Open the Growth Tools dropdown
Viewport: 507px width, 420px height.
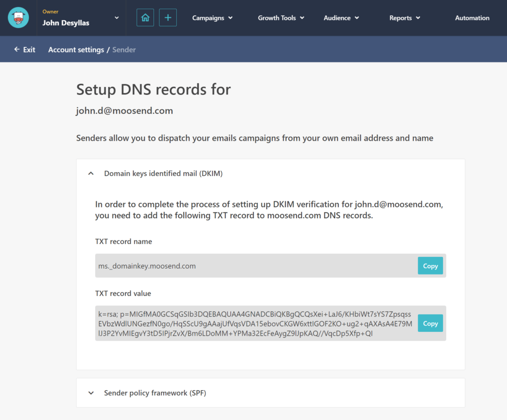coord(281,17)
